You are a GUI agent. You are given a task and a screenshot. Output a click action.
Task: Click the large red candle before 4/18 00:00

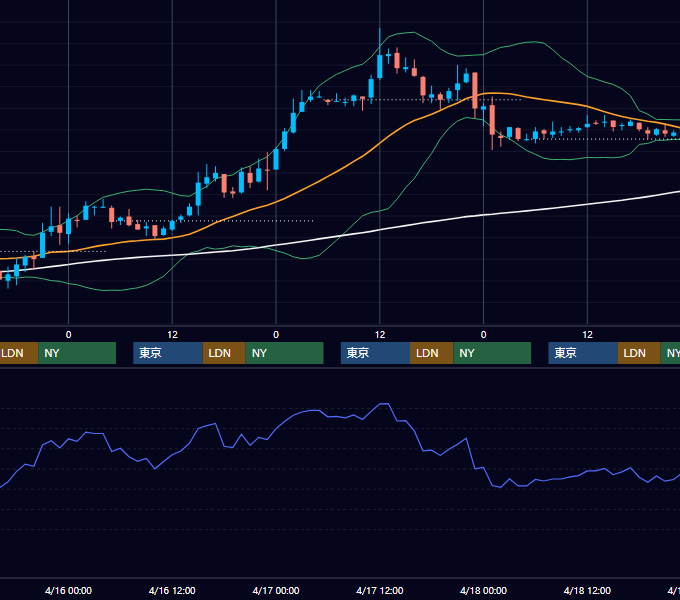tap(475, 90)
